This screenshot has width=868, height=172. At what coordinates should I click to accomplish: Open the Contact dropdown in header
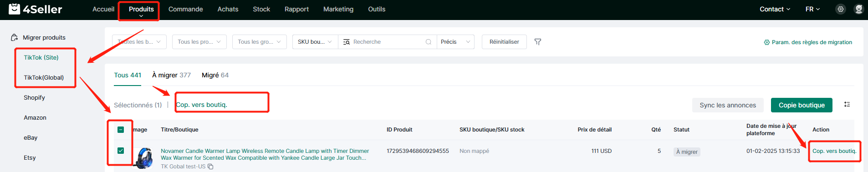(x=775, y=9)
